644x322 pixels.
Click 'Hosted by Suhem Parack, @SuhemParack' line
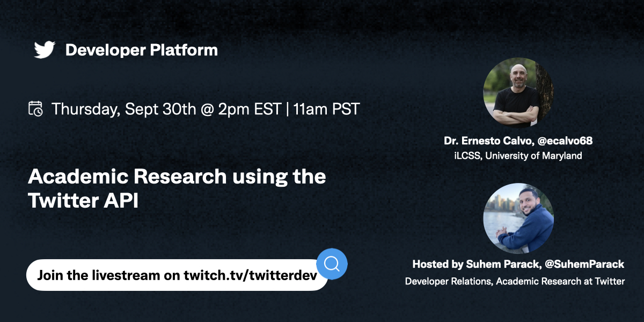(x=518, y=265)
